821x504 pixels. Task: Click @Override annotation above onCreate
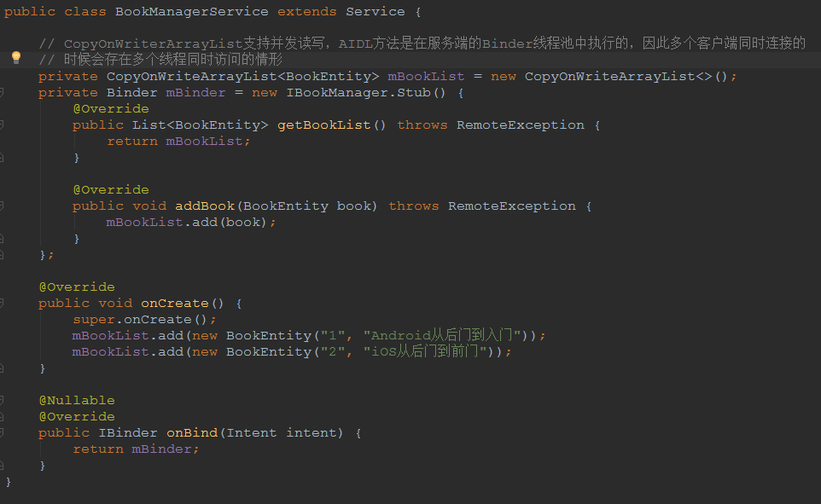pyautogui.click(x=77, y=287)
